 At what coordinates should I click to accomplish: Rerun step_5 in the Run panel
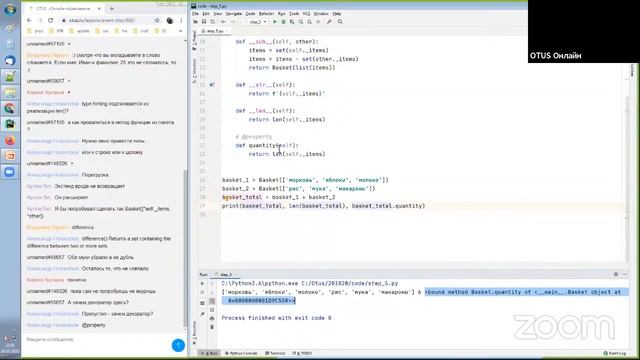(202, 283)
